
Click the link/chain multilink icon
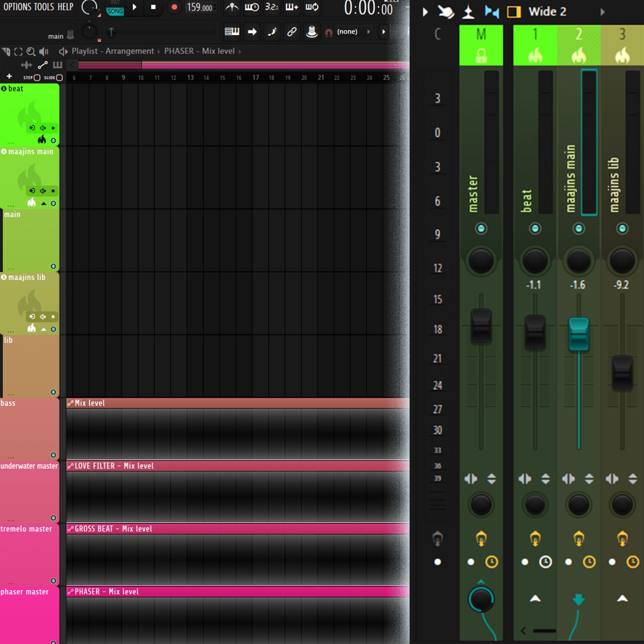[292, 32]
